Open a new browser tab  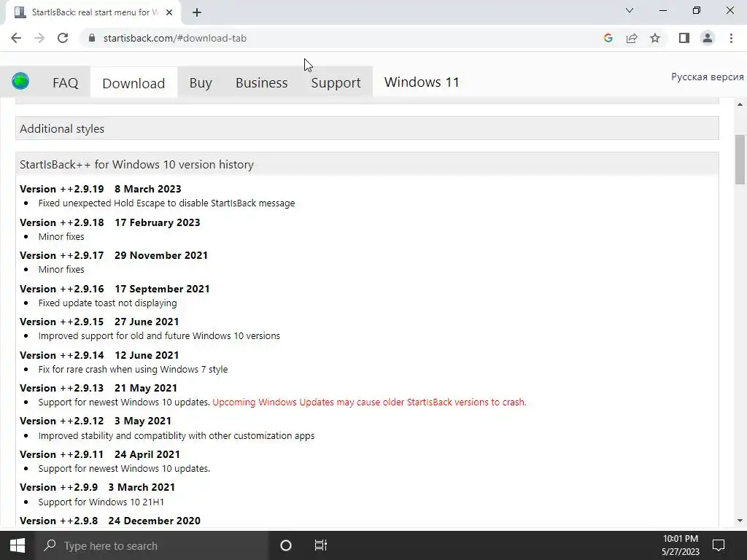[197, 12]
